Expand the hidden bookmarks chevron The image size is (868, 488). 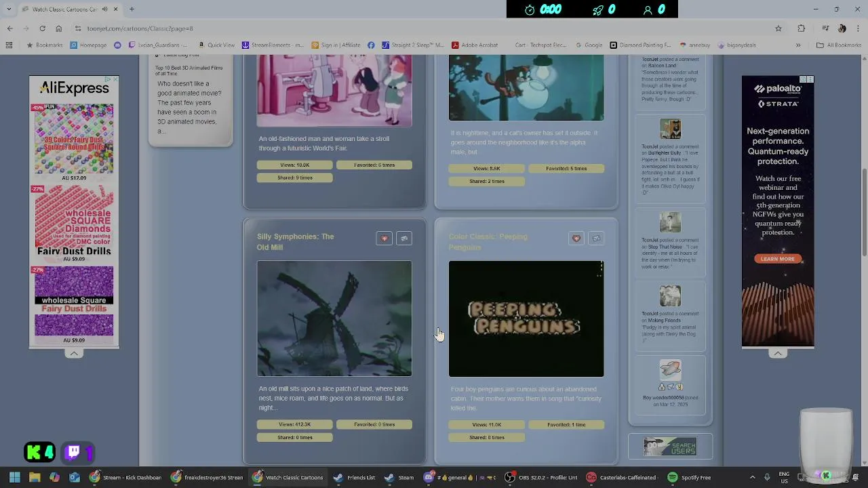point(798,45)
